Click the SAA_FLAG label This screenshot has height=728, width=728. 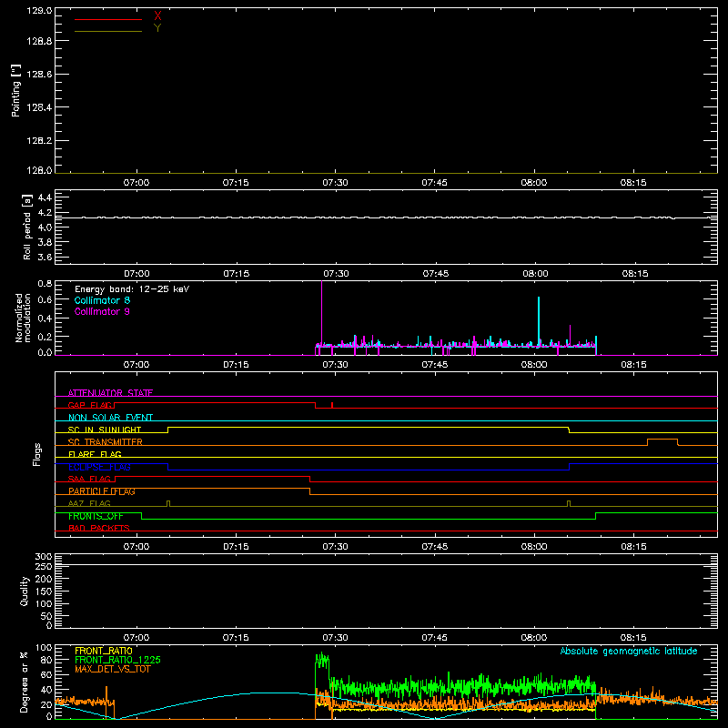pyautogui.click(x=89, y=479)
